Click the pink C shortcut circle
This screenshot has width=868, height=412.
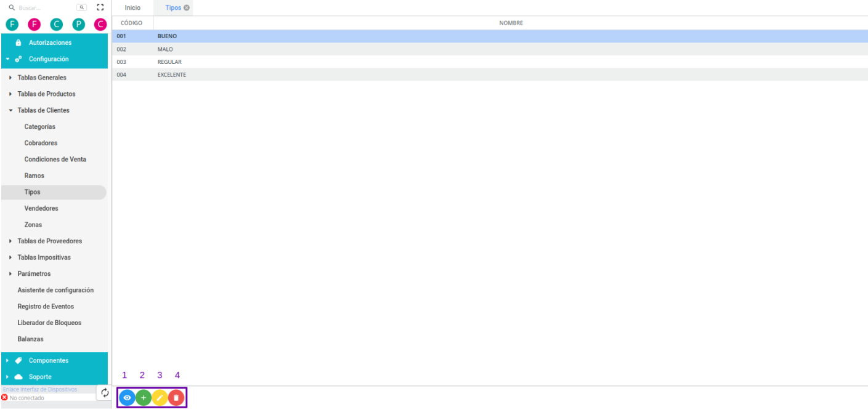[x=100, y=25]
